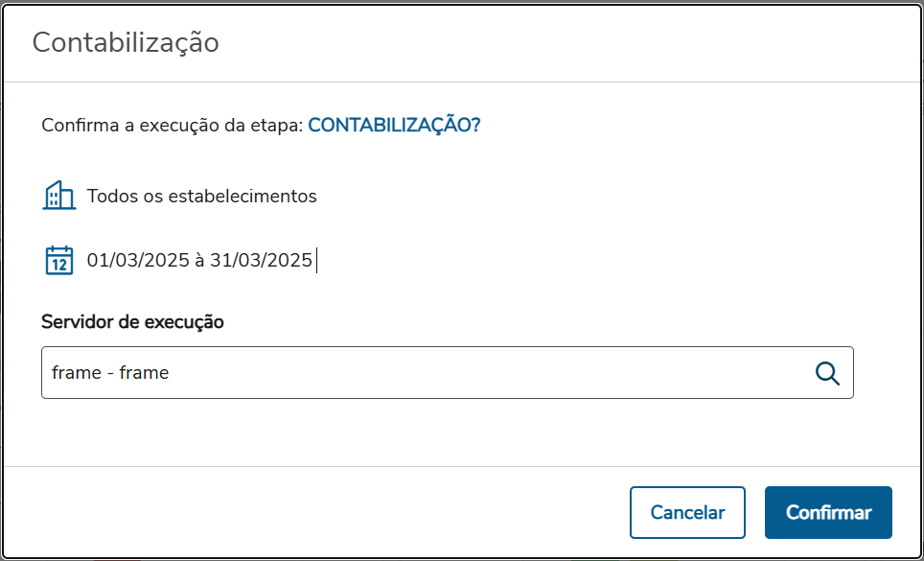The width and height of the screenshot is (924, 561).
Task: Click the 'Servidor de execução' field label
Action: [x=132, y=322]
